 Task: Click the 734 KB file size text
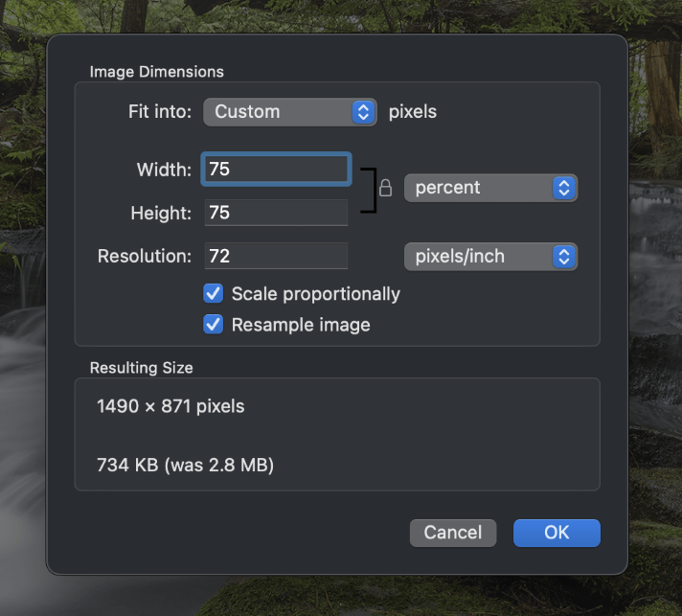[x=185, y=465]
